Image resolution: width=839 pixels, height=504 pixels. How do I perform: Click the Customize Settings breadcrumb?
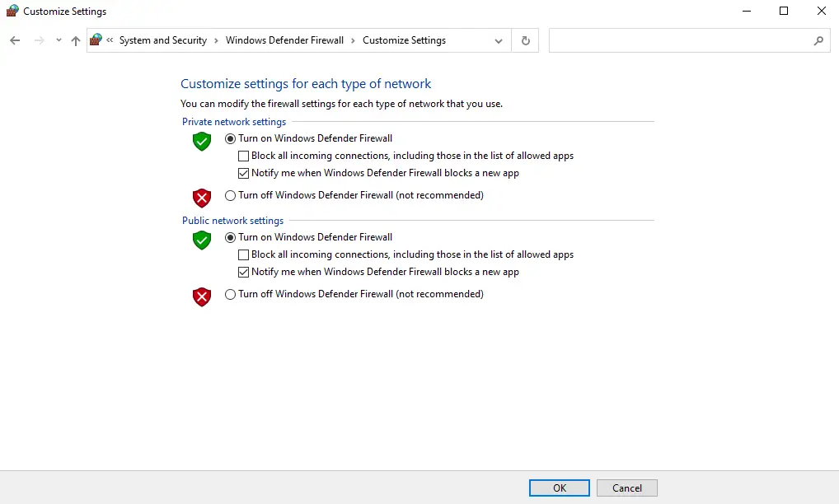click(x=404, y=40)
